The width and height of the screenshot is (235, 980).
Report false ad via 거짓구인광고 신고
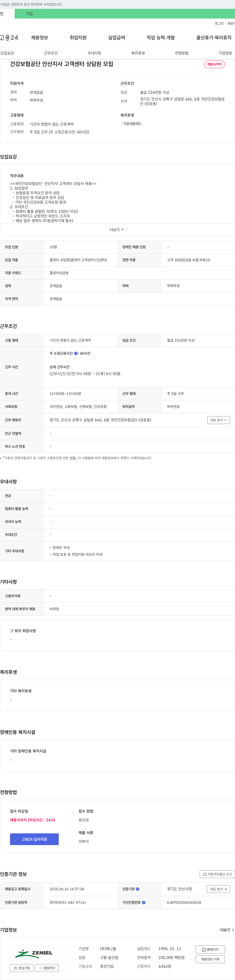[217, 874]
